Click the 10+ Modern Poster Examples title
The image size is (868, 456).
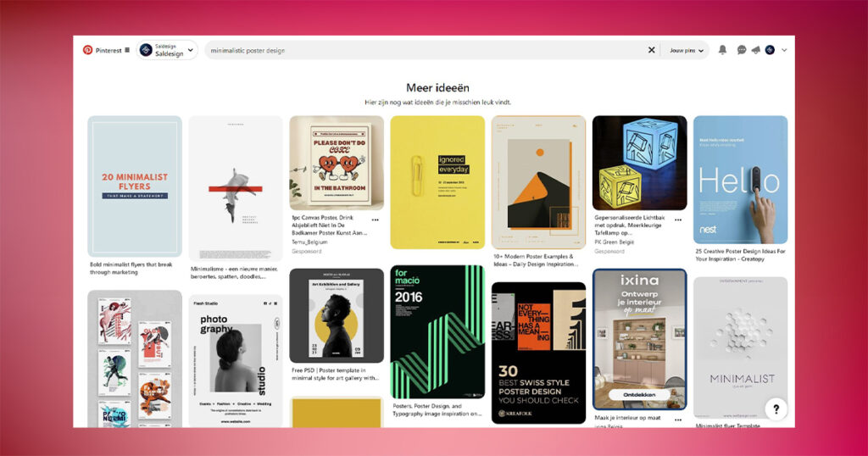536,260
